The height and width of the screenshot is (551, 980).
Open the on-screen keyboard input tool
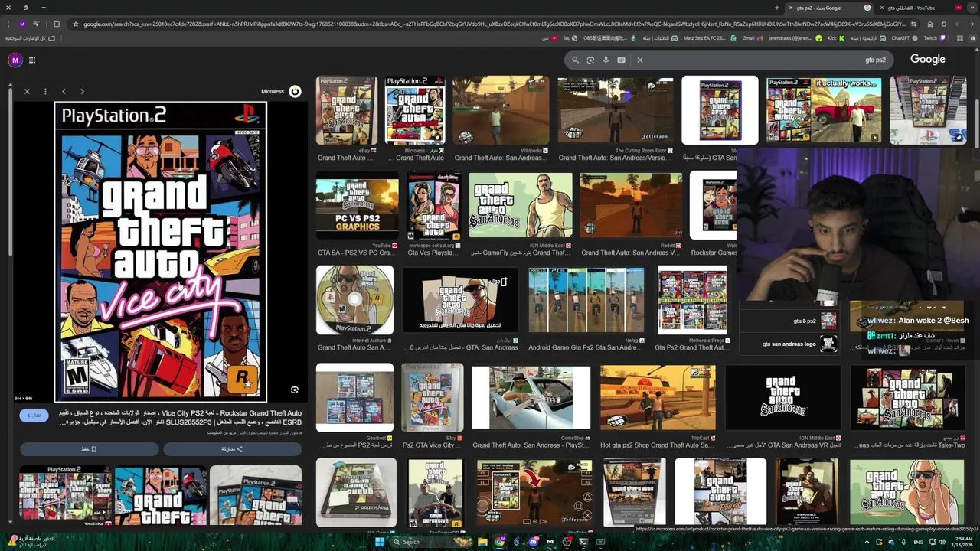(621, 60)
